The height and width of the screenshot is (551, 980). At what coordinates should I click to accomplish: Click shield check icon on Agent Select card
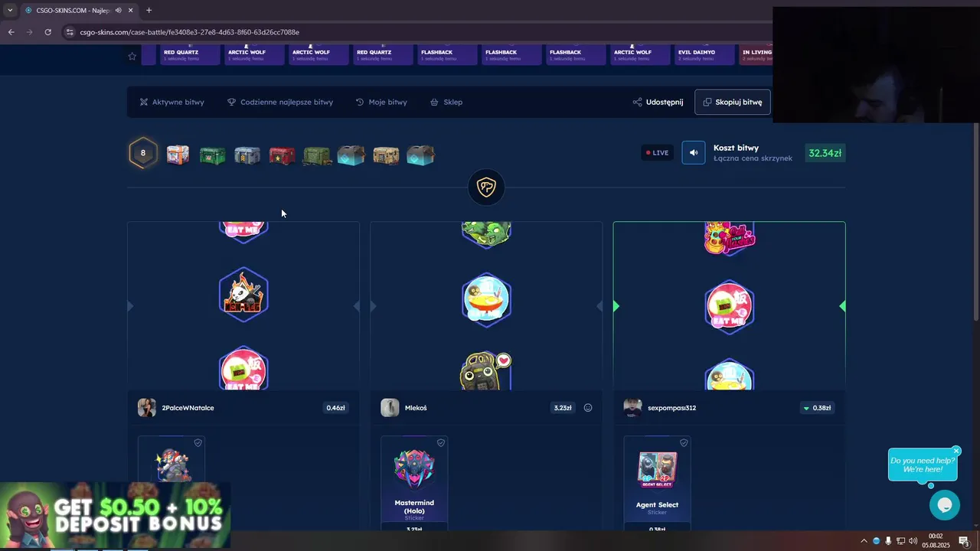[684, 443]
